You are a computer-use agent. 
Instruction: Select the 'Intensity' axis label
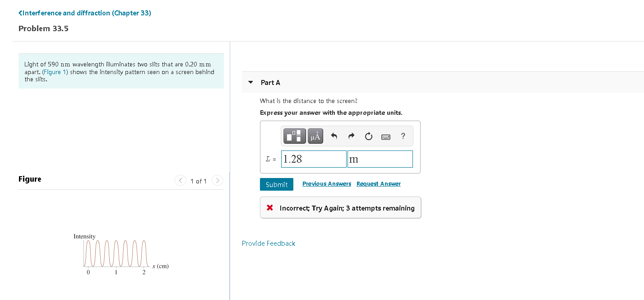[84, 236]
